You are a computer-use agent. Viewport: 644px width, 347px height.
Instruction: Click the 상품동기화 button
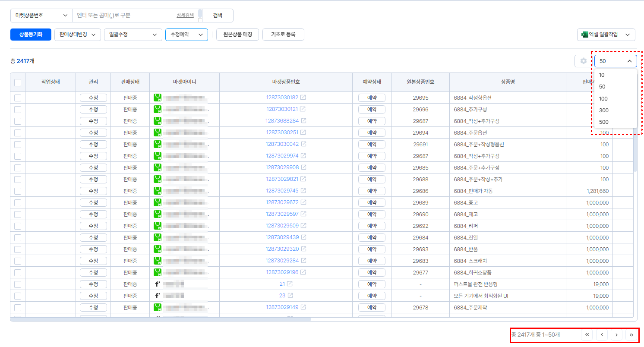tap(31, 35)
